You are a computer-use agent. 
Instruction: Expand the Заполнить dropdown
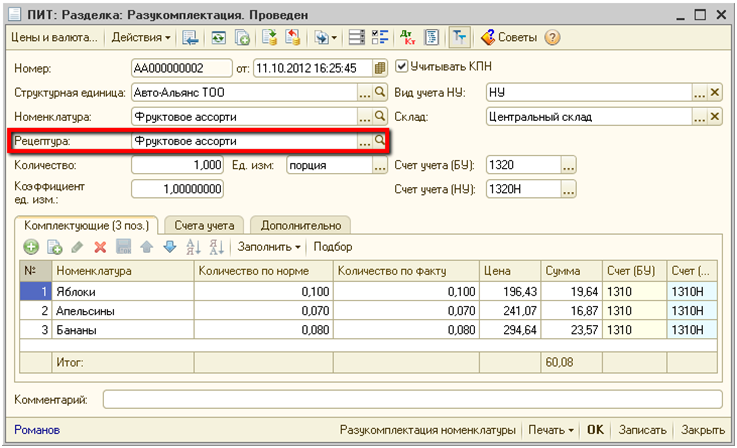click(x=269, y=246)
